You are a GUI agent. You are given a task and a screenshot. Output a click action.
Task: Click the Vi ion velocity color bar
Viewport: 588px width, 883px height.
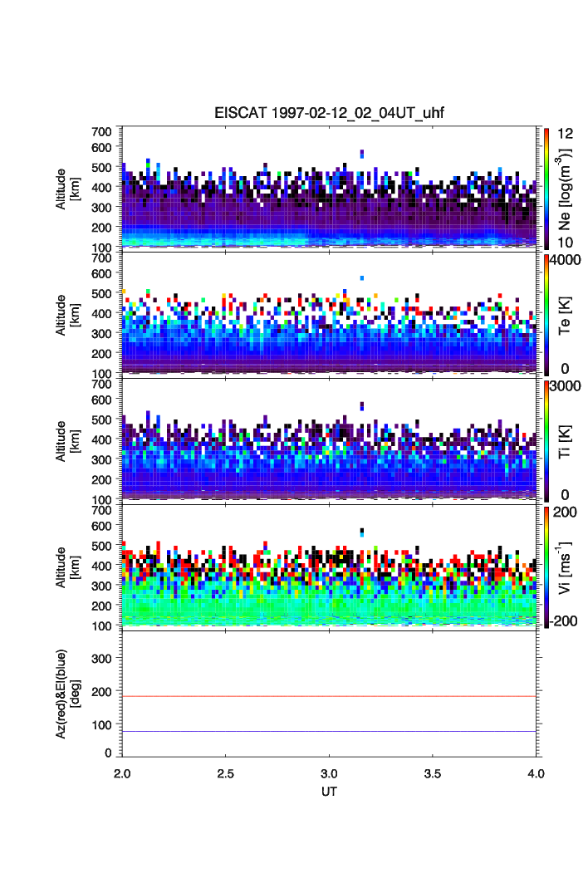pyautogui.click(x=546, y=567)
